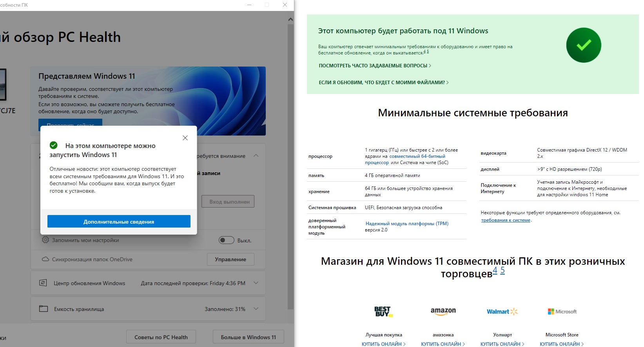Click Дата последней проверки: Friday 4:36 PM
Image resolution: width=644 pixels, height=347 pixels.
click(193, 283)
